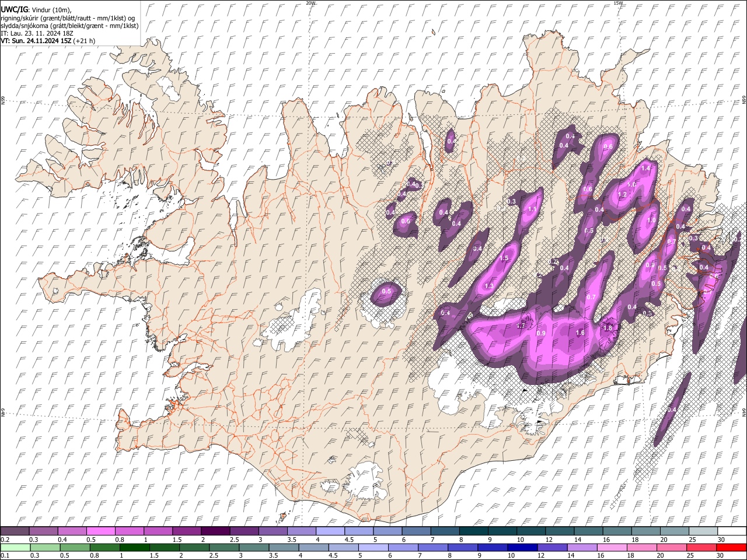Click the 'slydda/snjókoma' legend description line

(69, 26)
